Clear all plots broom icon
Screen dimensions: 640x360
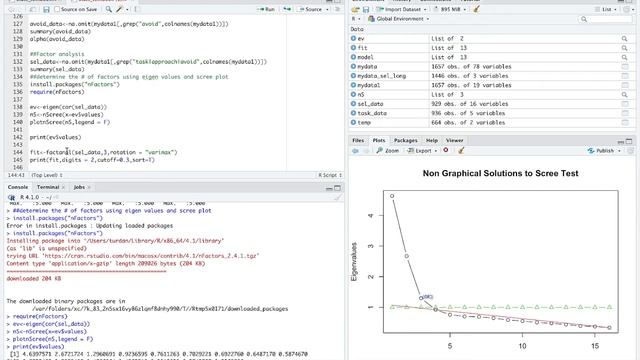click(x=461, y=151)
